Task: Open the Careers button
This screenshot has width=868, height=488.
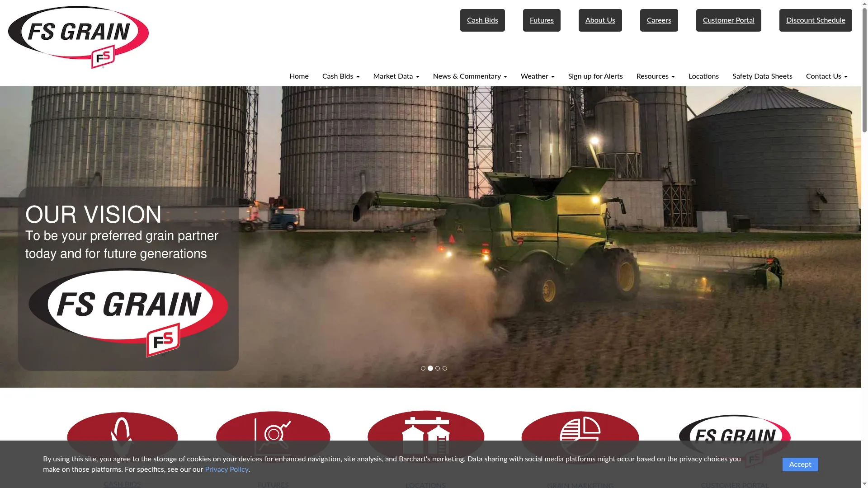Action: (659, 20)
